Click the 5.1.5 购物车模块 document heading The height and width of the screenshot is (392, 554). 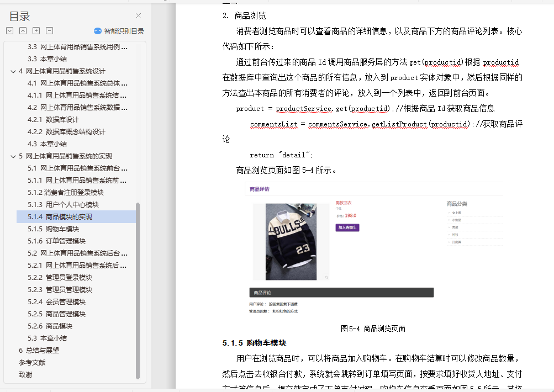click(255, 343)
